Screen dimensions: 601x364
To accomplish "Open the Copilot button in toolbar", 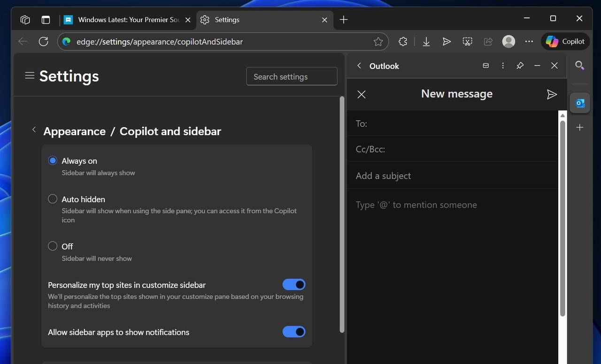I will click(565, 42).
